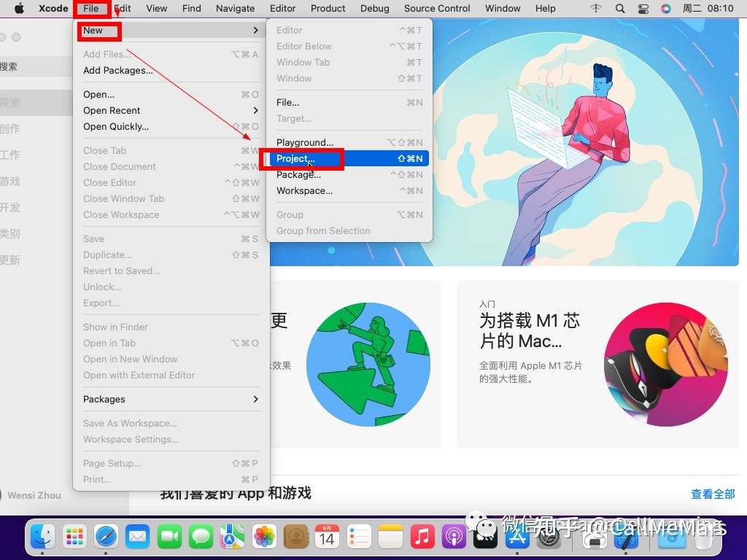Open the Edit menu
This screenshot has width=747, height=560.
tap(123, 8)
